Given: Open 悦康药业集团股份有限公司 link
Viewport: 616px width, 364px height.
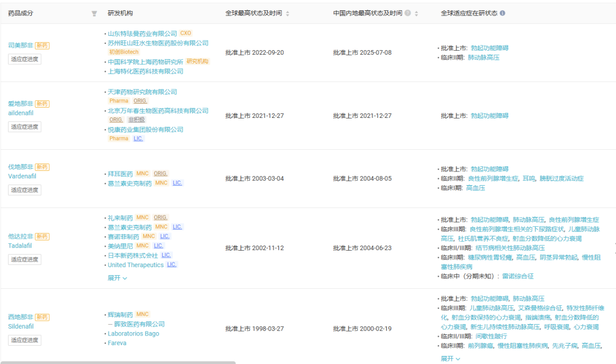Looking at the screenshot, I should 145,129.
